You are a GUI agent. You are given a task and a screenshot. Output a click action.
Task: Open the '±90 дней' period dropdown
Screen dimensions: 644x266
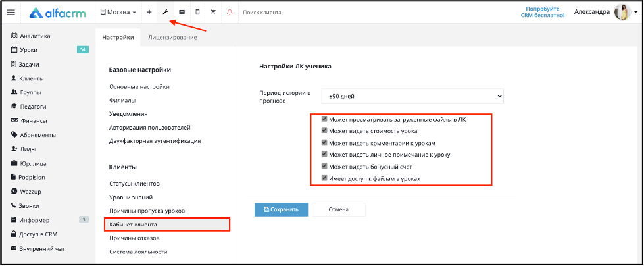click(x=412, y=96)
